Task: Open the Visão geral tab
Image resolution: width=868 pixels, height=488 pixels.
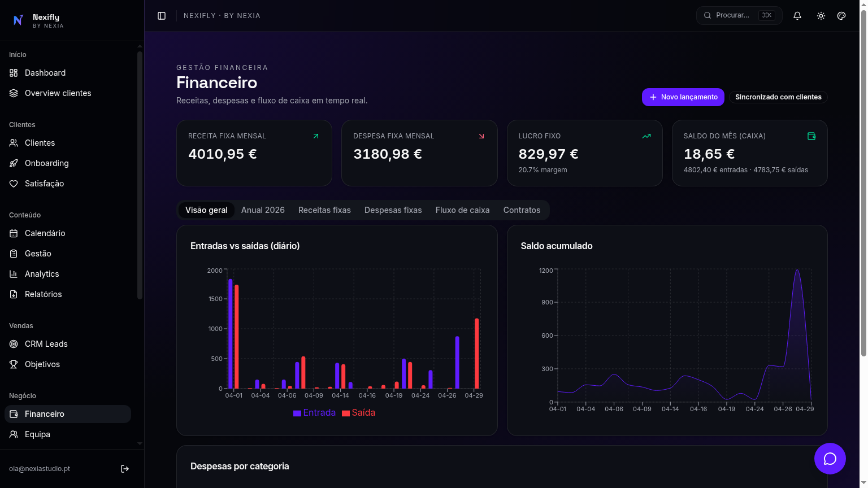Action: pyautogui.click(x=206, y=210)
